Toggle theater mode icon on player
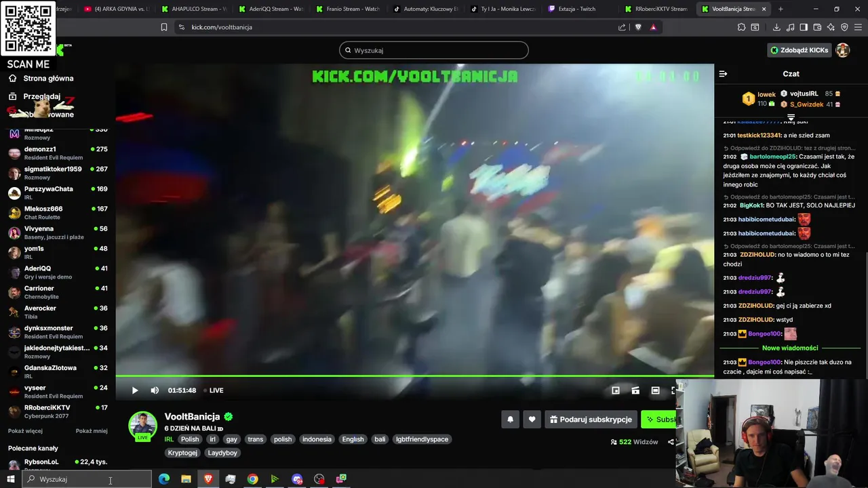Viewport: 868px width, 488px height. (x=655, y=390)
